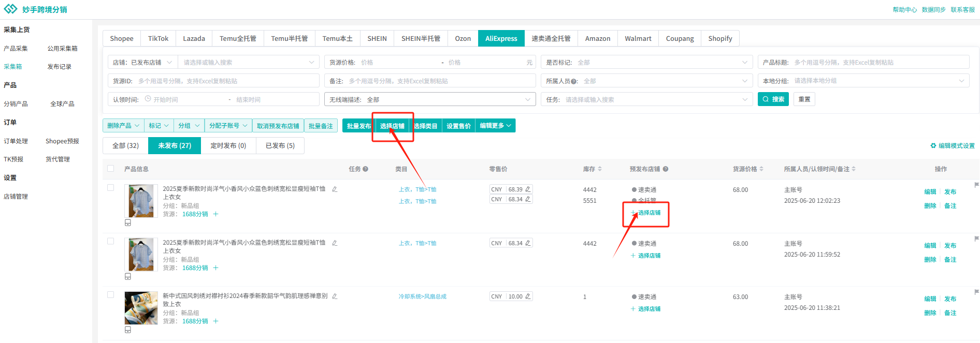
Task: Open the 无线端描述 dropdown
Action: tap(430, 100)
